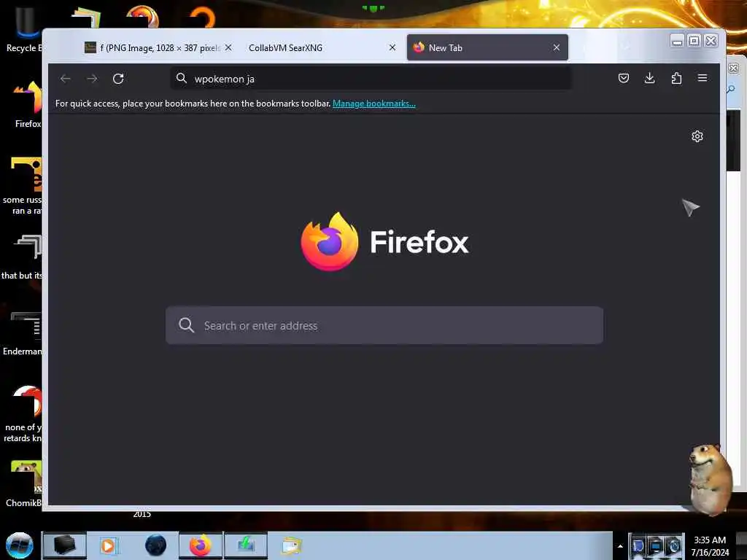Viewport: 747px width, 560px height.
Task: Go back with the back arrow
Action: (65, 79)
